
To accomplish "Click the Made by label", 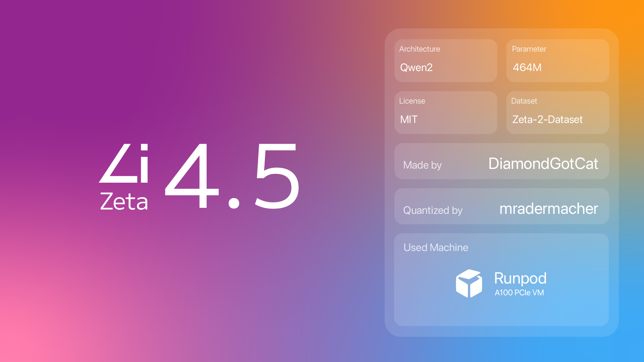I will pos(422,165).
